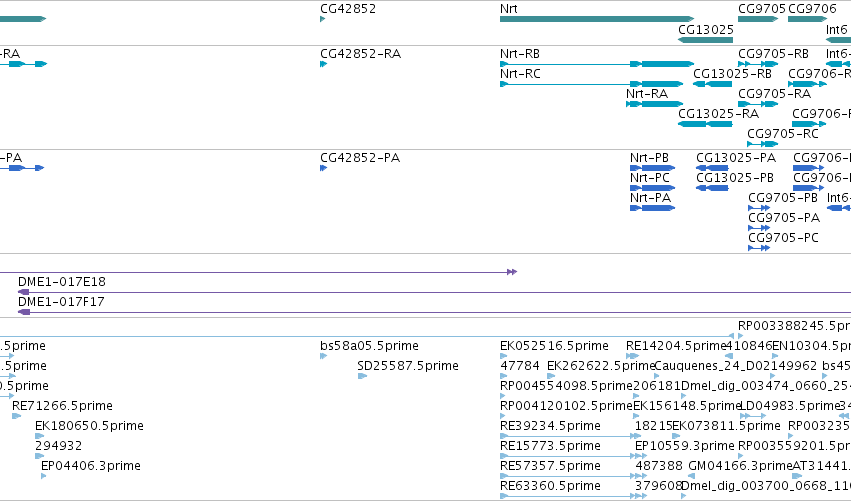Image resolution: width=851 pixels, height=501 pixels.
Task: Select the EK156148.5prime EST label
Action: [687, 407]
